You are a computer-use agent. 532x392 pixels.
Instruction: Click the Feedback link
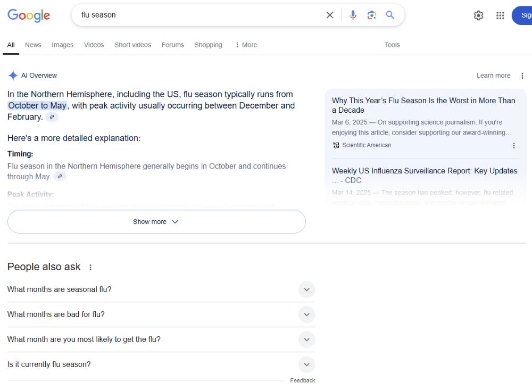[x=302, y=380]
